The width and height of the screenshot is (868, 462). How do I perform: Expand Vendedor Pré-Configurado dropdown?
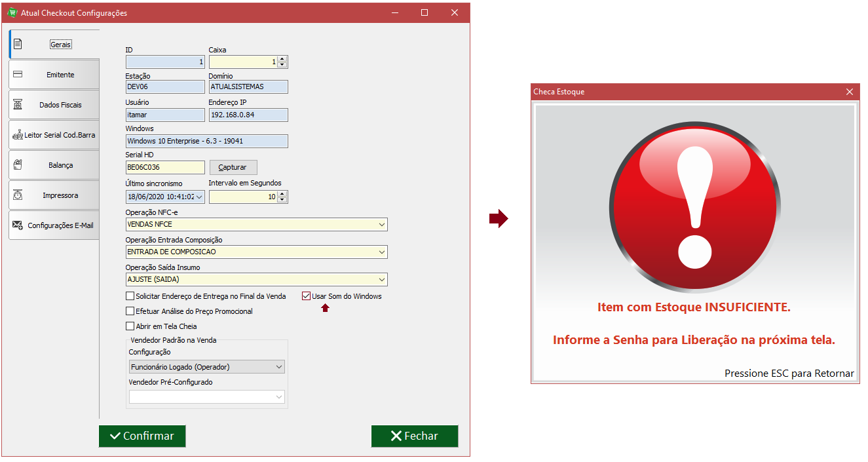(279, 397)
